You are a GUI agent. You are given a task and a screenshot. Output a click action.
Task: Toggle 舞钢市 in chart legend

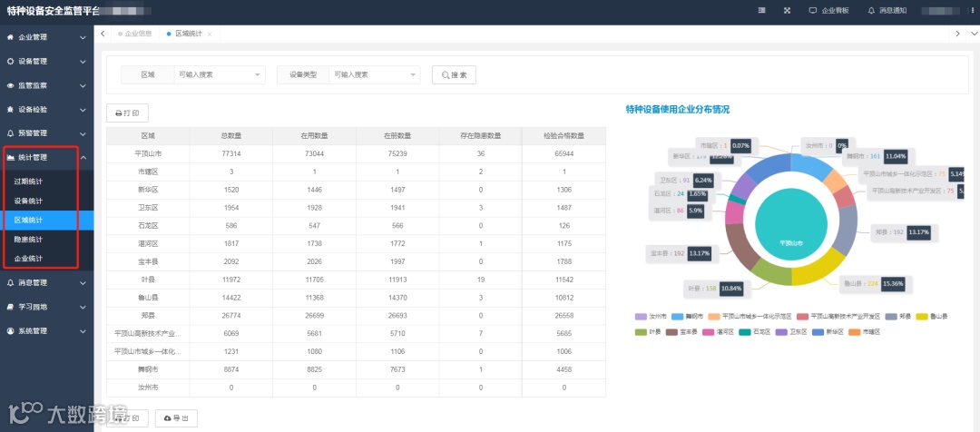[687, 317]
